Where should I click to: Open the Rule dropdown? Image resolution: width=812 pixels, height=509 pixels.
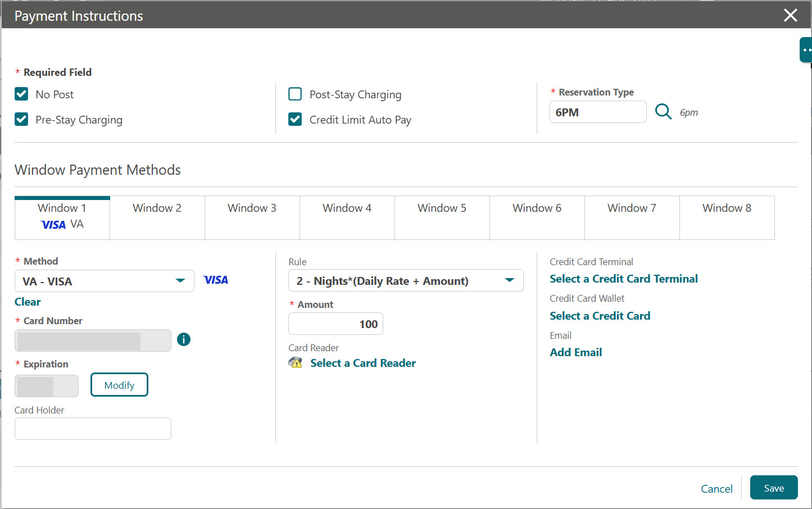(509, 280)
